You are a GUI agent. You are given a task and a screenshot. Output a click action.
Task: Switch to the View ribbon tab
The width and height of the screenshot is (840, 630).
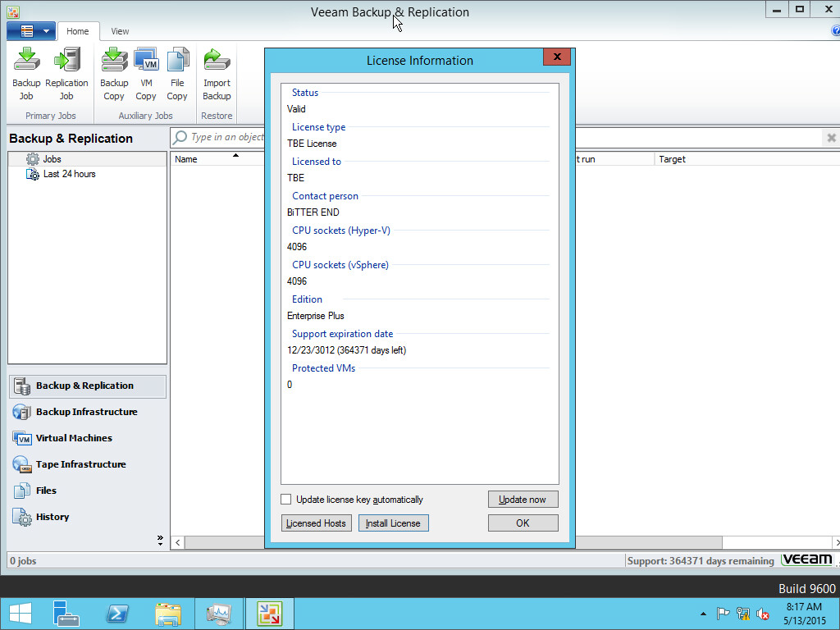[120, 31]
